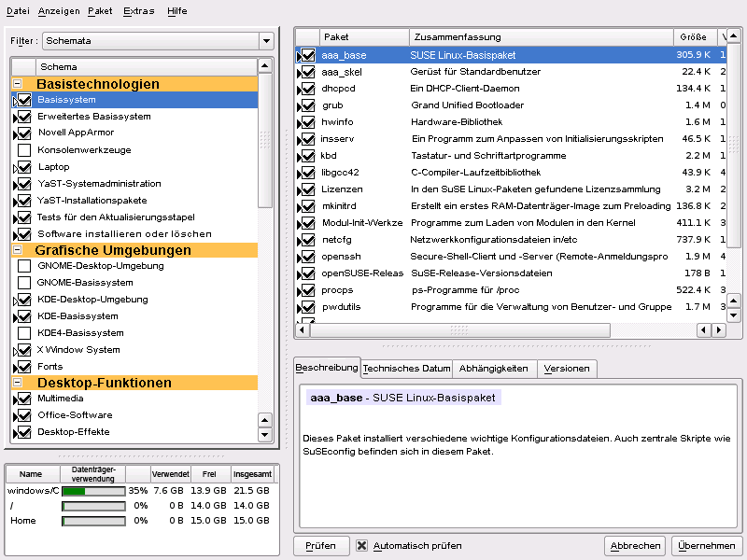747x560 pixels.
Task: Click the aaa_base package status icon
Action: coord(307,55)
